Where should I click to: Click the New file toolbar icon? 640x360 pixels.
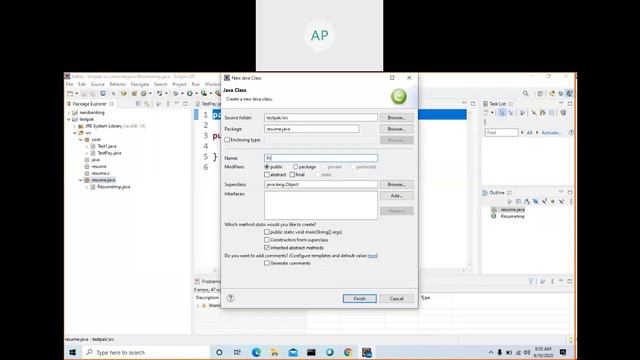click(x=70, y=94)
